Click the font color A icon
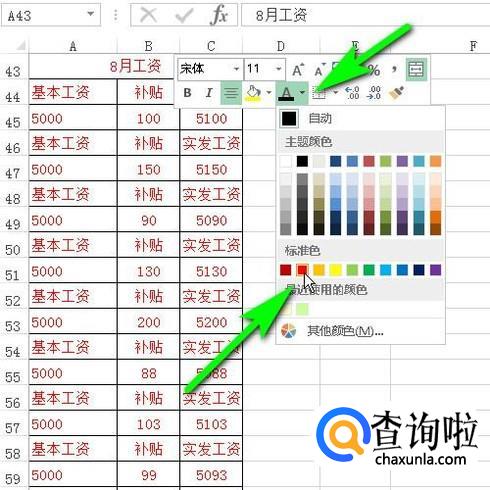The image size is (490, 490). [x=286, y=93]
